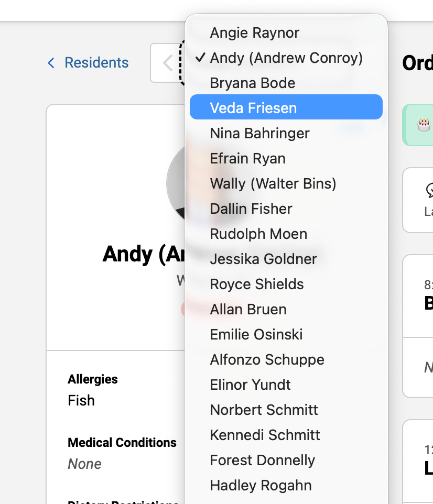Choose the checked Andy (Andrew Conroy) option

pyautogui.click(x=286, y=58)
